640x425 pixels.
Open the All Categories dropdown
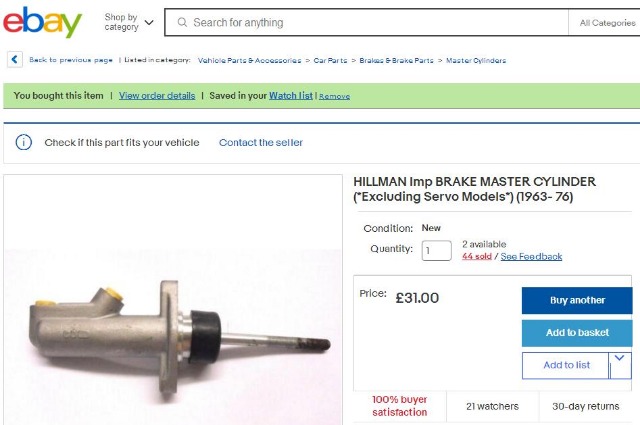607,23
